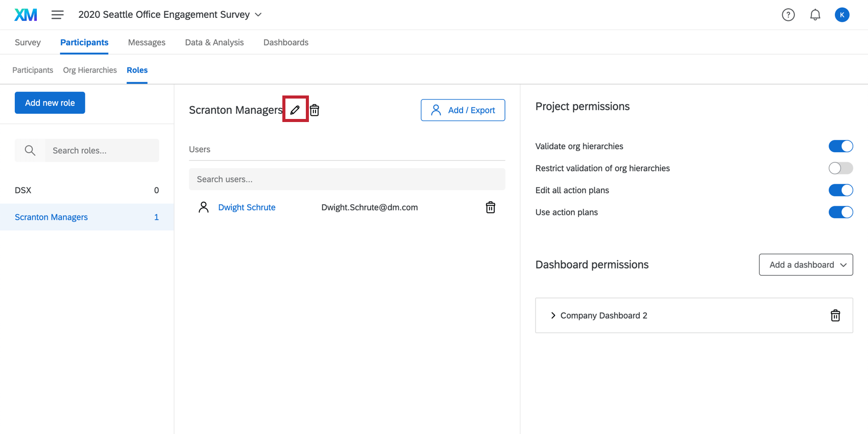Enable Restrict validation of org hierarchies

840,168
